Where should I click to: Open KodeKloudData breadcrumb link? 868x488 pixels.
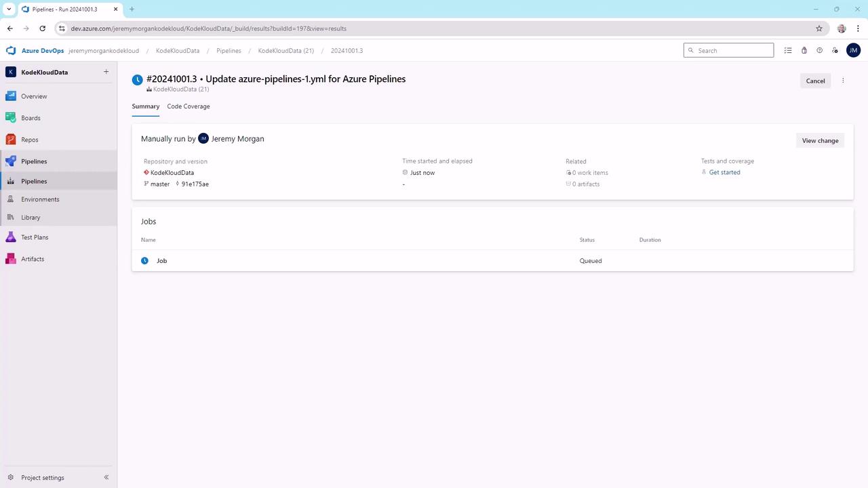coord(178,51)
